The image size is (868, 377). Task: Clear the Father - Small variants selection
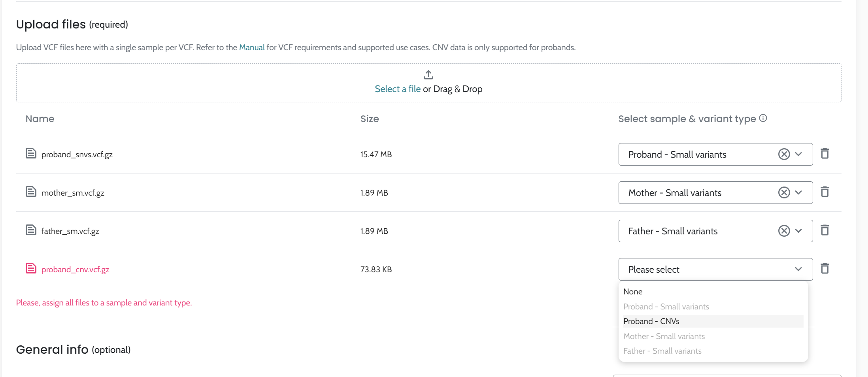coord(784,231)
